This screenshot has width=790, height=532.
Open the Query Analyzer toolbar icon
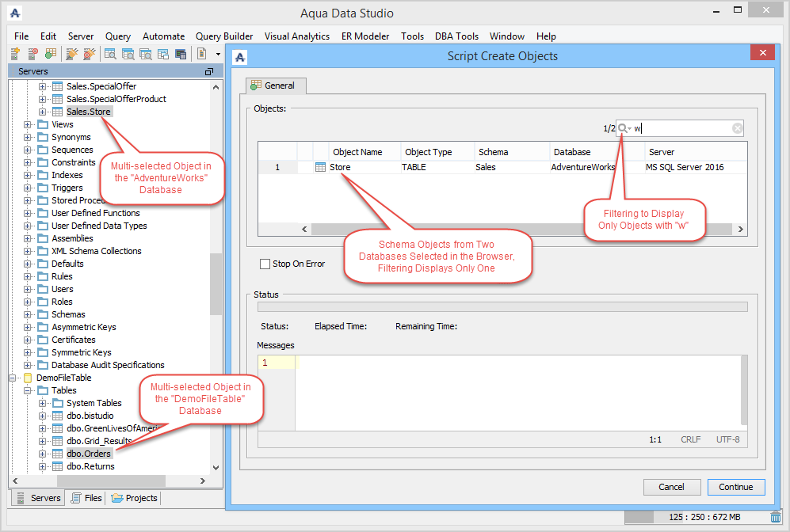point(110,54)
